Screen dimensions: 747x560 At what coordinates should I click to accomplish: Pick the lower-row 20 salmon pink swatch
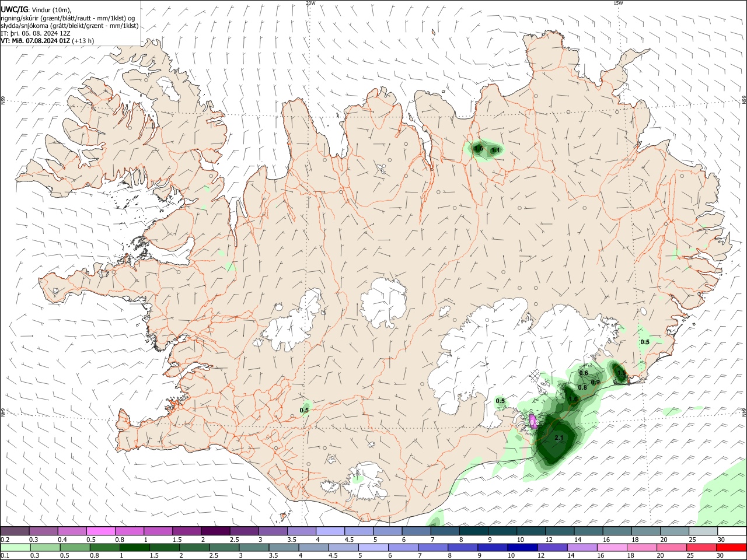point(672,547)
